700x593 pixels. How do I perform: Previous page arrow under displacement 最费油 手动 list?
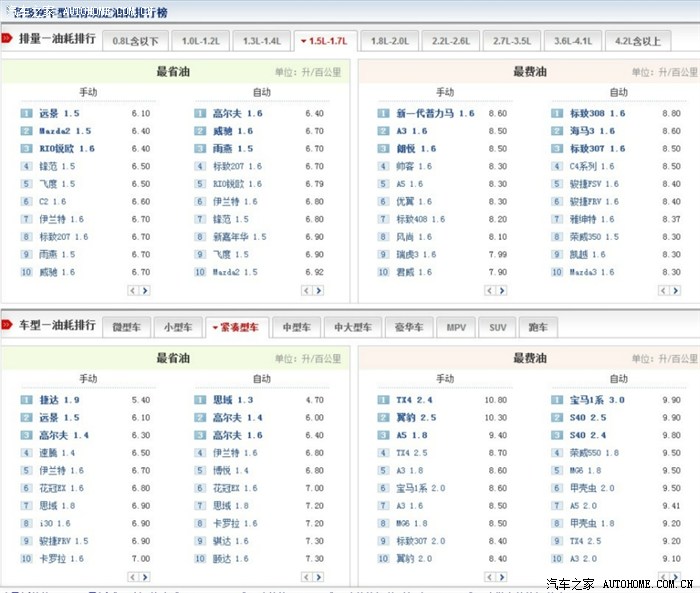pos(490,291)
